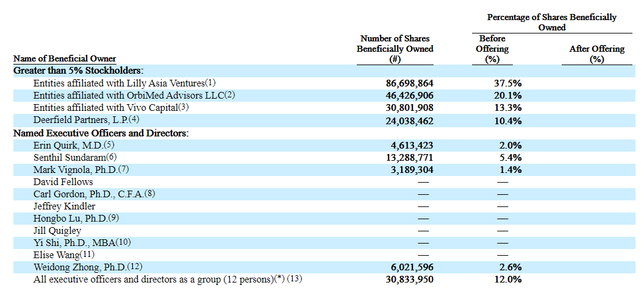Image resolution: width=644 pixels, height=288 pixels.
Task: Select the Jeffrey Kindler name cell
Action: [x=64, y=206]
